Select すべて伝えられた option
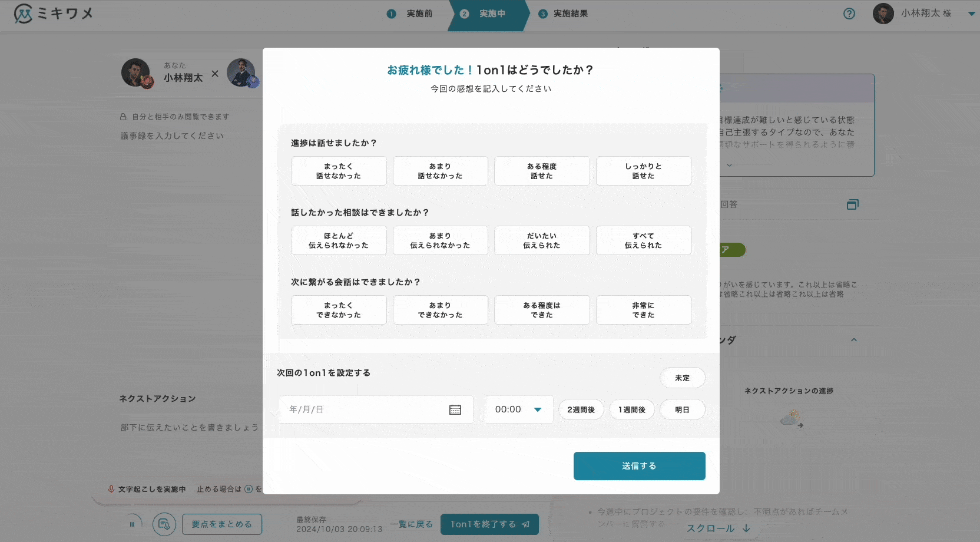Viewport: 980px width, 542px height. point(643,240)
